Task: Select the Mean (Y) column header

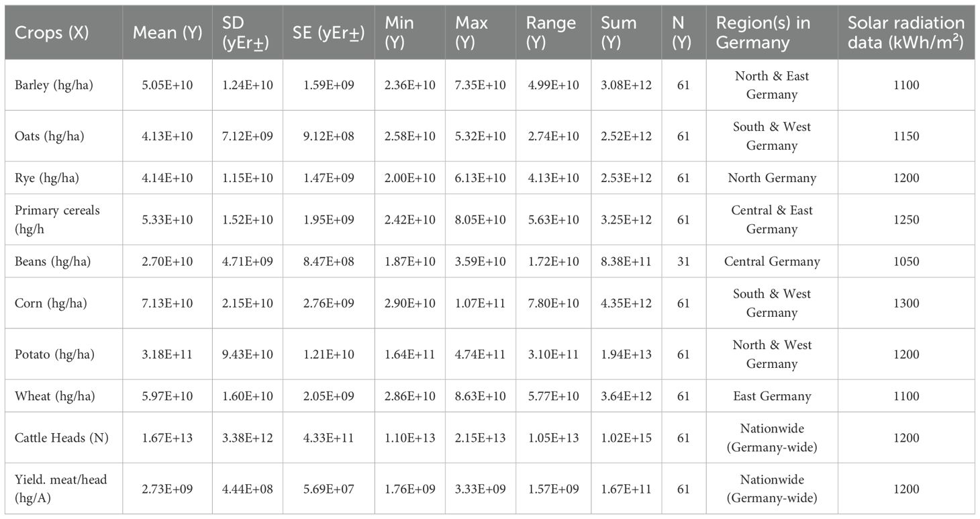Action: [x=167, y=32]
